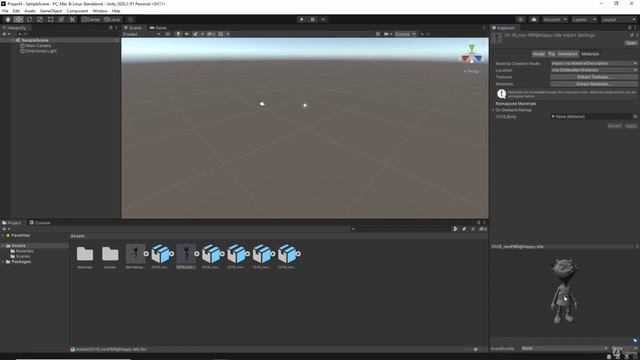The width and height of the screenshot is (640, 360).
Task: Open the Component menu
Action: tap(77, 11)
